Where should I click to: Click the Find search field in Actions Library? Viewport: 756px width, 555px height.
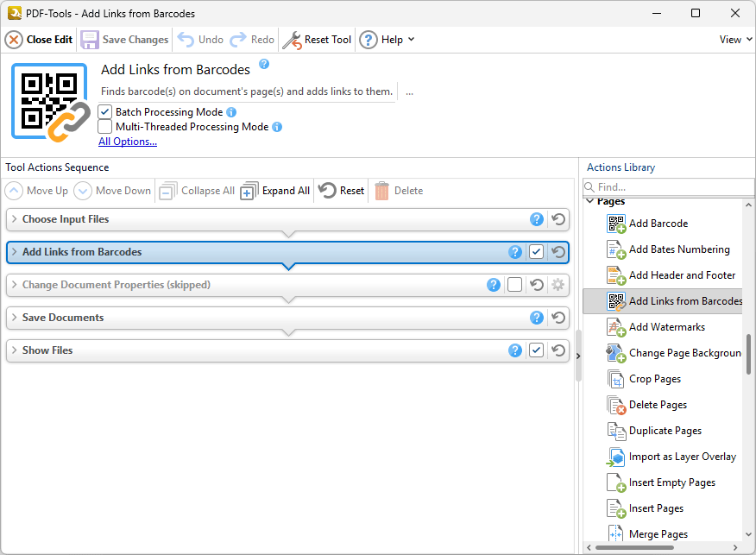(669, 187)
